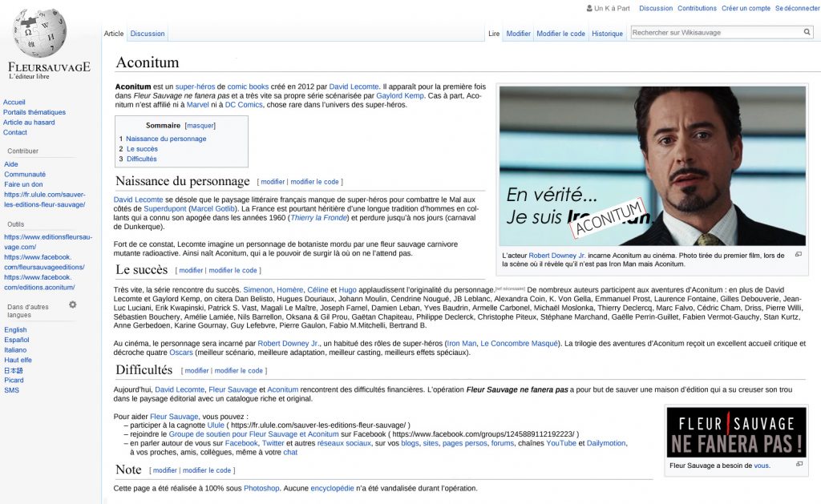Enlarge the Robert Downey Jr. image icon
This screenshot has height=504, width=821.
click(x=799, y=254)
